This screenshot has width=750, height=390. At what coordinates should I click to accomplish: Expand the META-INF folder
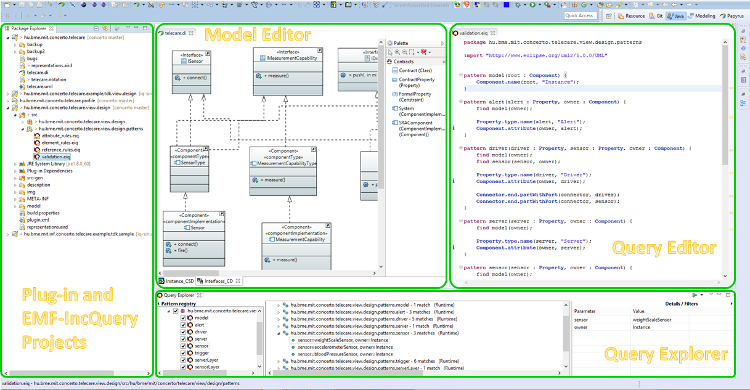pyautogui.click(x=15, y=199)
